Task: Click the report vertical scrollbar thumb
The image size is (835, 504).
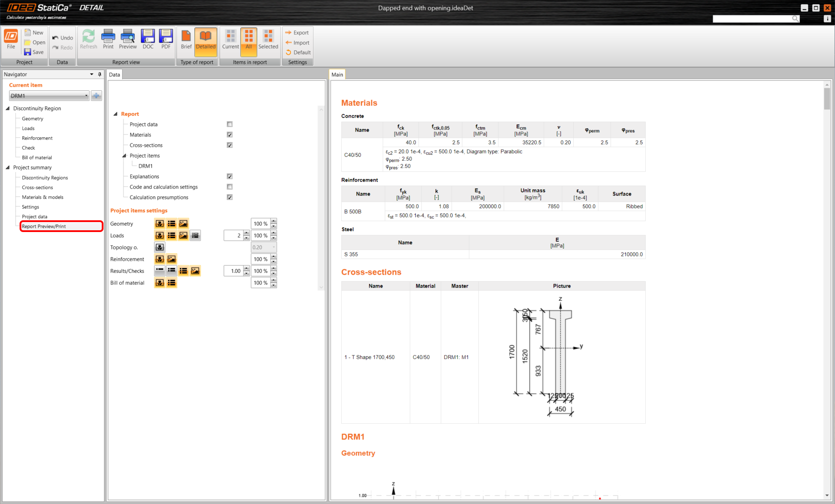Action: point(827,98)
